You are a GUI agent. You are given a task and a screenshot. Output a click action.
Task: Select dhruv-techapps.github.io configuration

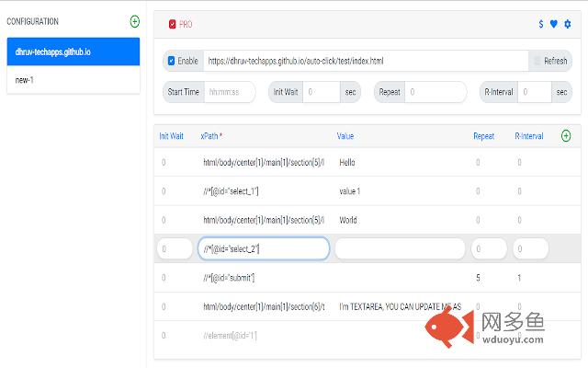point(73,52)
